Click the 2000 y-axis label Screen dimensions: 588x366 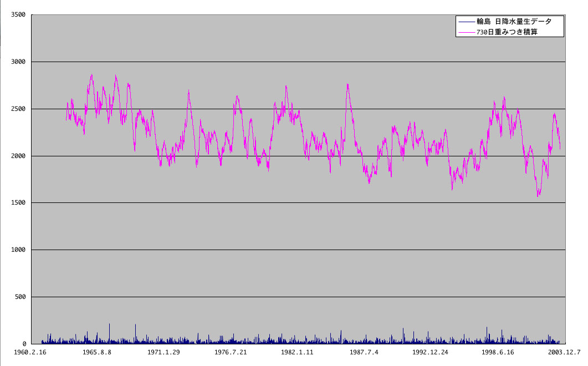click(x=19, y=156)
